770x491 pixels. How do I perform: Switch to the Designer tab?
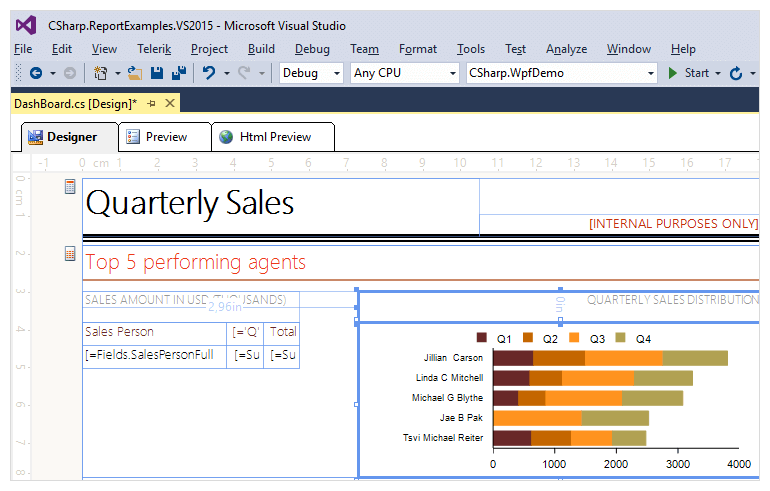70,137
